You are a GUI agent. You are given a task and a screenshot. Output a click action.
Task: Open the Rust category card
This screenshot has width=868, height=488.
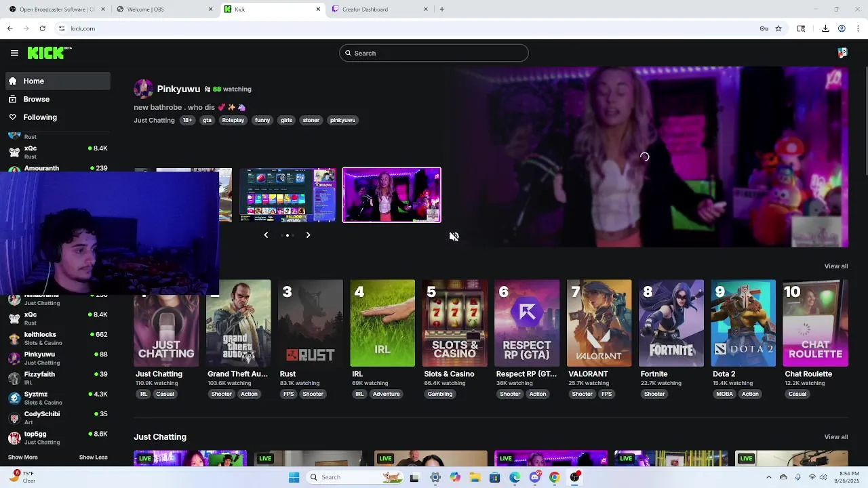click(311, 323)
